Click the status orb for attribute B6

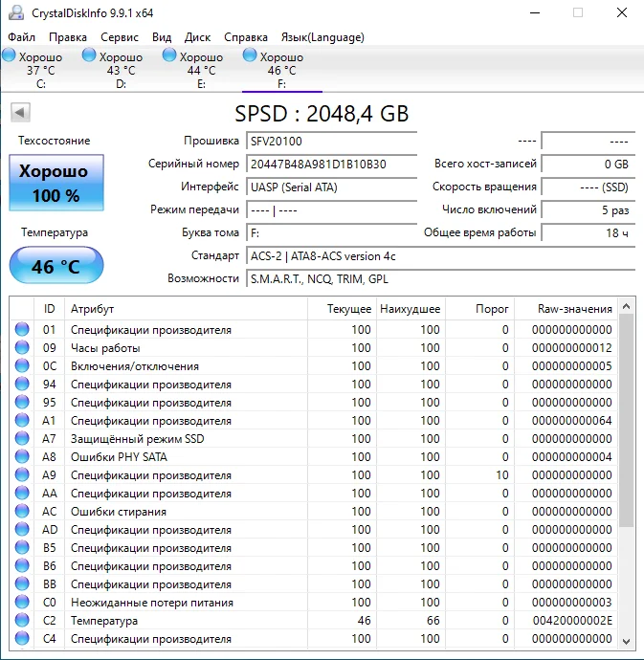click(x=22, y=565)
